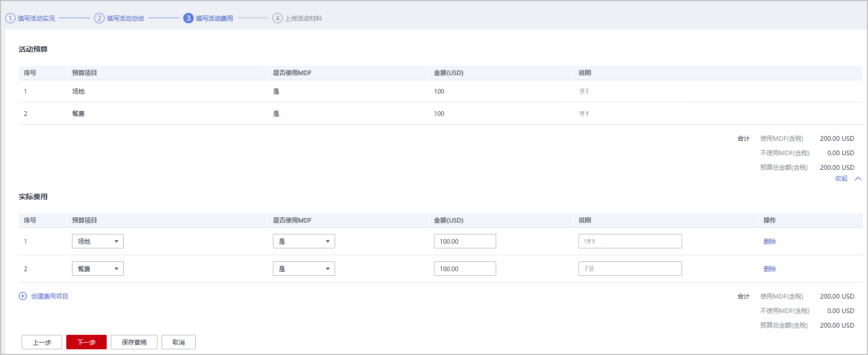Click the step 2 circle icon

[99, 18]
